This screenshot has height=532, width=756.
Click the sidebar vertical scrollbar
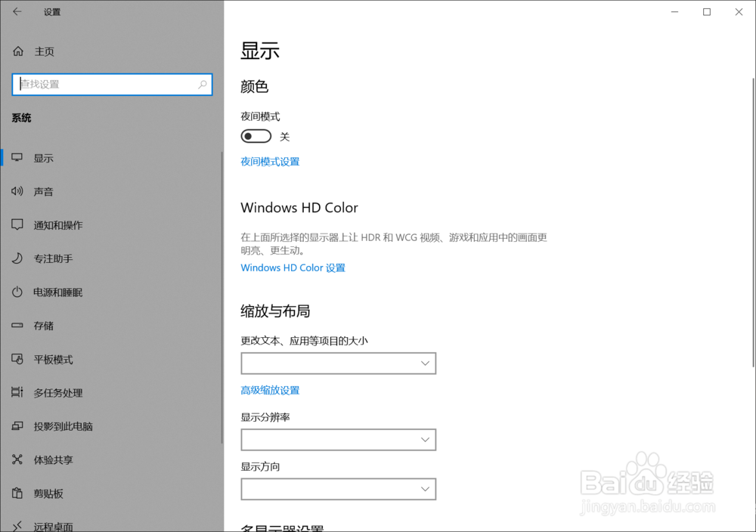click(222, 297)
